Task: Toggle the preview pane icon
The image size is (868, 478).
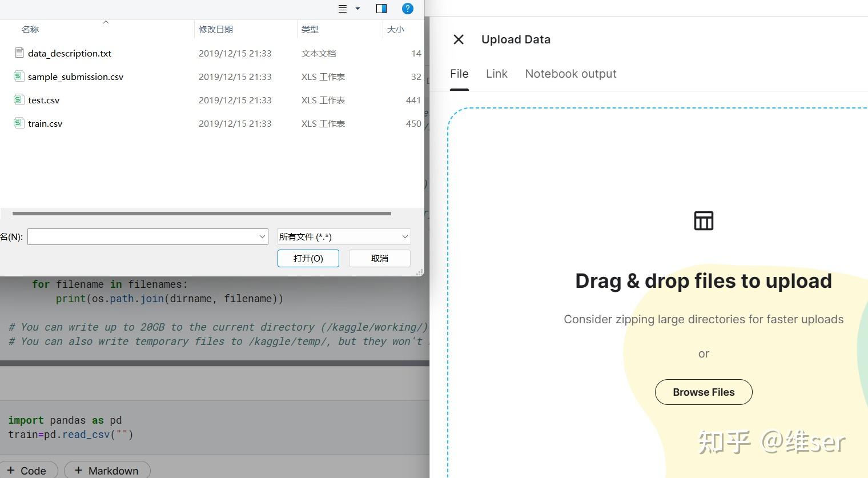Action: tap(381, 8)
